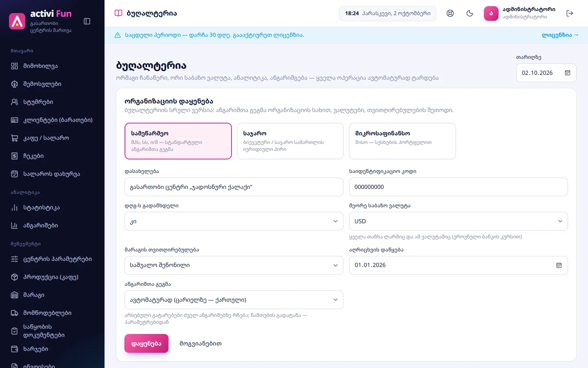Expand the დღგ-ს გადამხდელი dropdown
Viewport: 588px width, 368px height.
pyautogui.click(x=234, y=221)
